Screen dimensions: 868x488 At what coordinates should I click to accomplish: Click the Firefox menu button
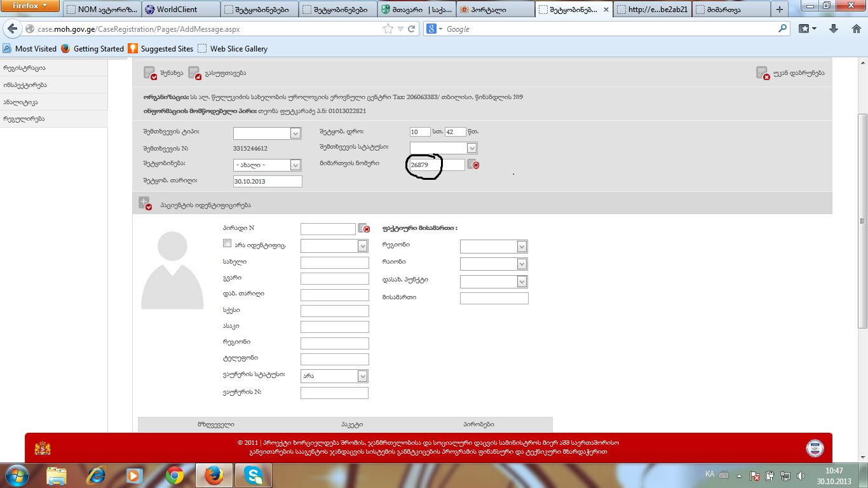point(30,6)
